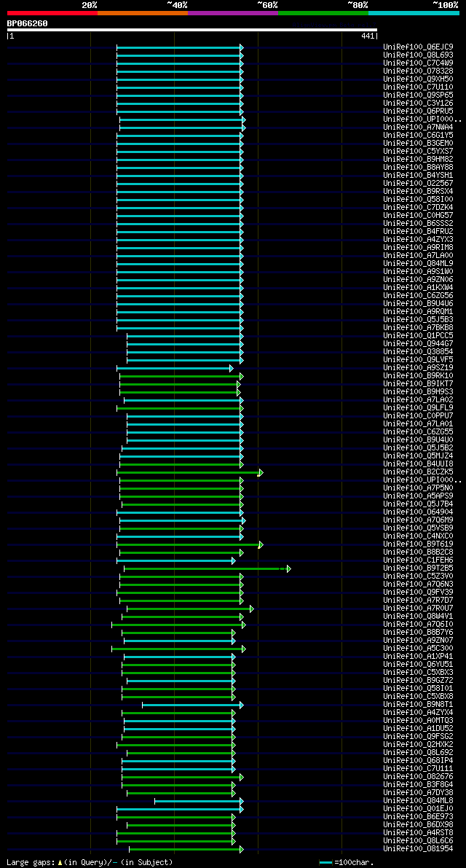Select the UniRef100_Q5MJZ4 label
The image size is (466, 868).
coord(418,457)
